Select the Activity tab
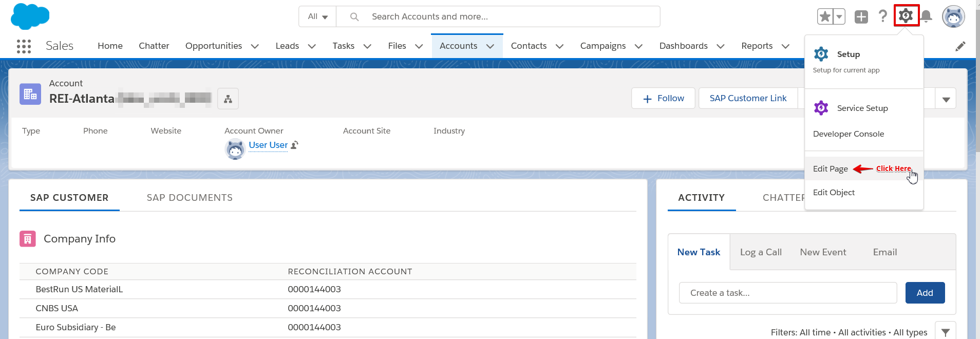 (x=702, y=198)
